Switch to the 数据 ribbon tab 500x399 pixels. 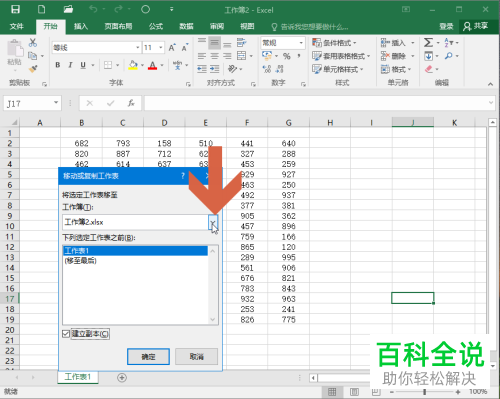(x=186, y=26)
